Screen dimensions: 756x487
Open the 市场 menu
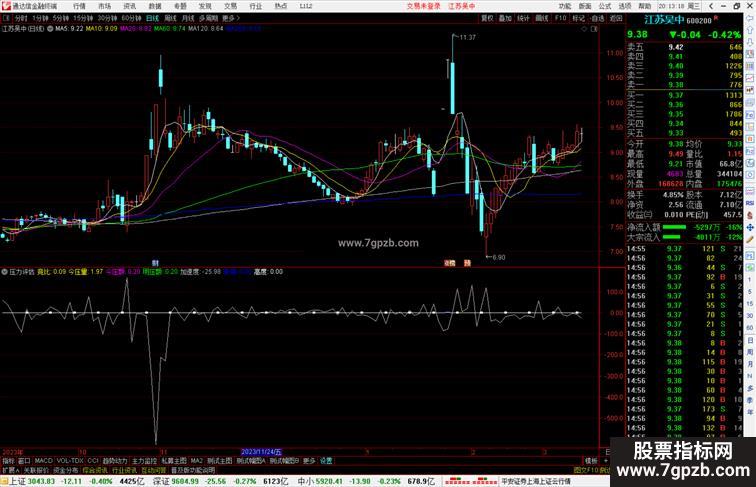[x=104, y=6]
